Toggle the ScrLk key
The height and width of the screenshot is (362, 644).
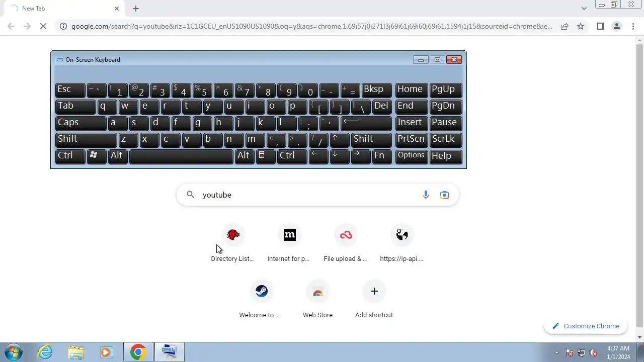tap(446, 139)
